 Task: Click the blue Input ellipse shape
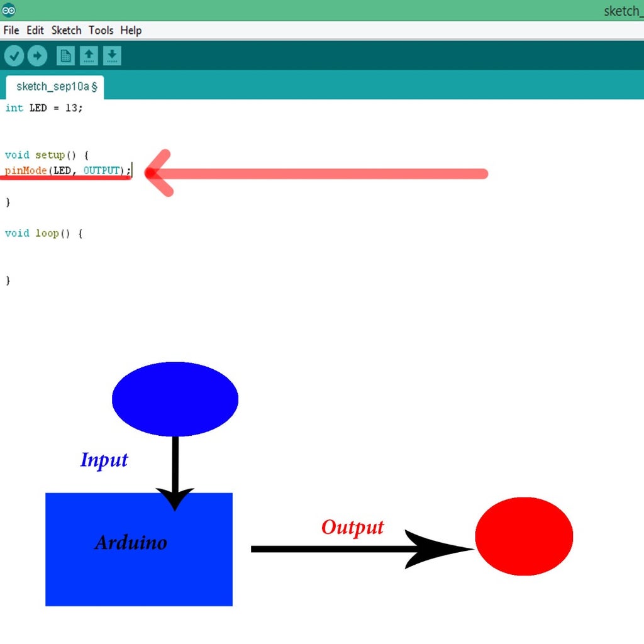click(x=175, y=397)
